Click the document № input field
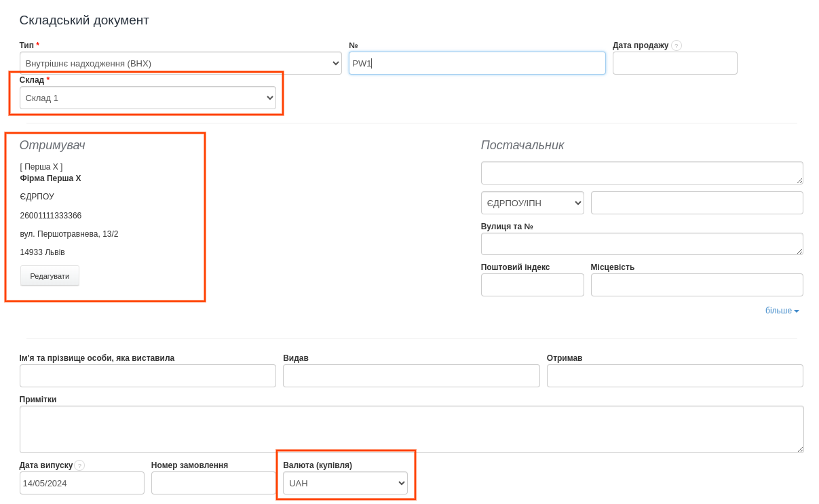 tap(476, 63)
